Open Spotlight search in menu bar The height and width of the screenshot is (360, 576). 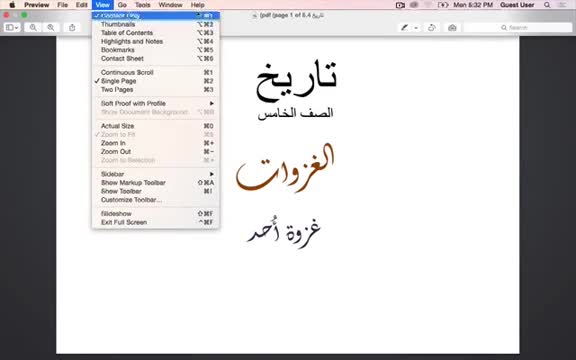pyautogui.click(x=547, y=5)
